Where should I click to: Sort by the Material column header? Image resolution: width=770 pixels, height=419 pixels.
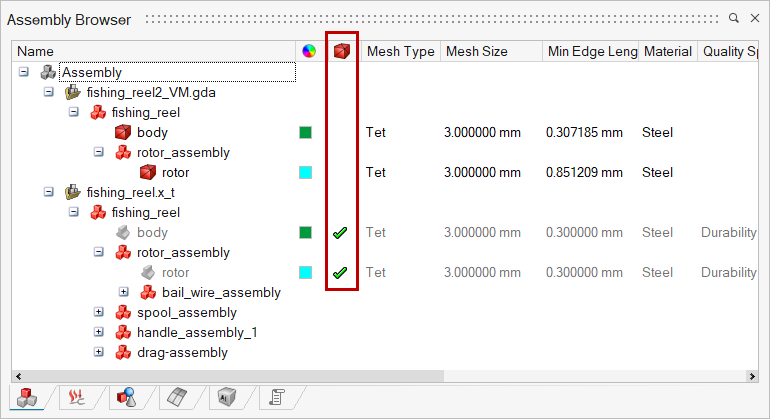tap(668, 51)
